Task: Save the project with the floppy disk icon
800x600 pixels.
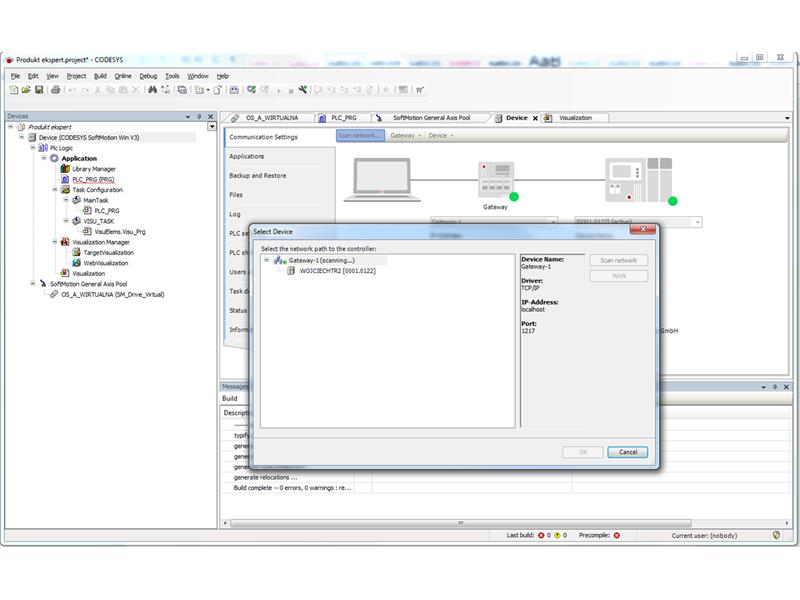Action: (x=39, y=90)
